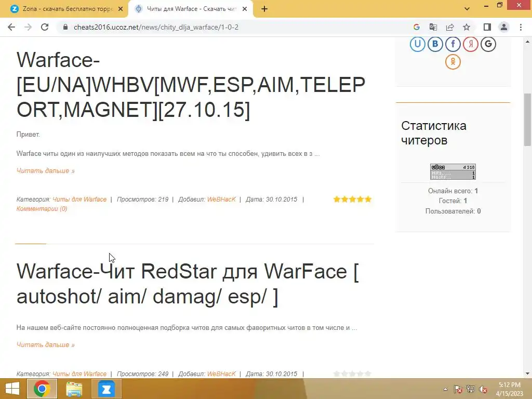532x399 pixels.
Task: Open Warface-Чит RedStar article title
Action: pyautogui.click(x=188, y=284)
